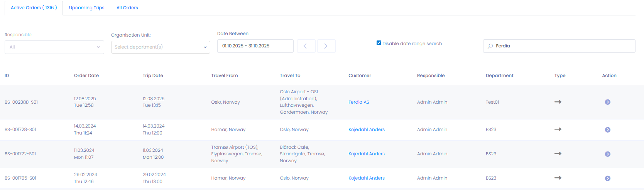Open the Organisation Unit department selector

point(161,47)
